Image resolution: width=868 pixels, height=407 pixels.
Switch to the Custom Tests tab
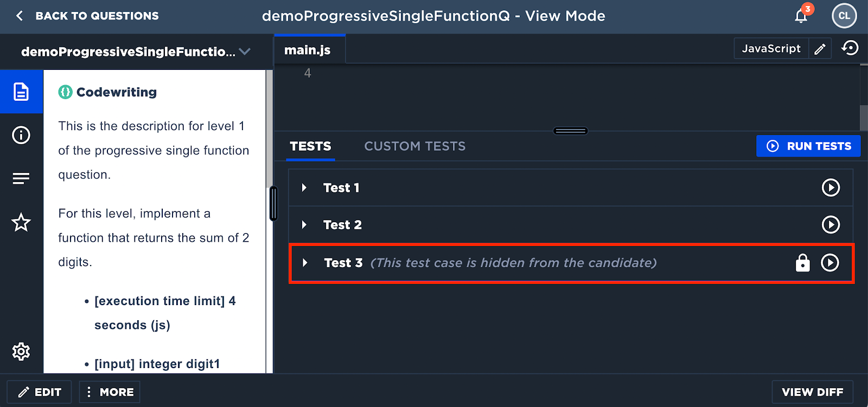415,146
